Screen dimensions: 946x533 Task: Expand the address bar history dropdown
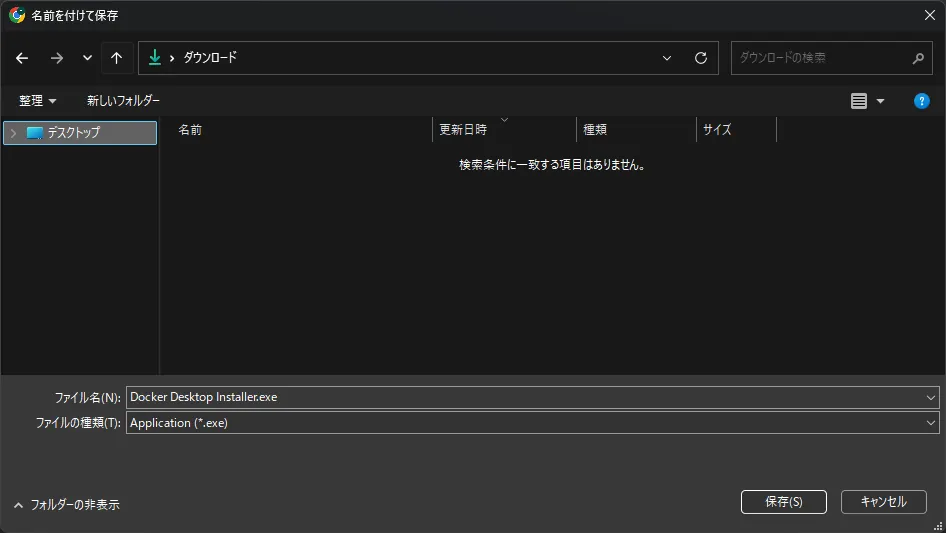point(667,58)
